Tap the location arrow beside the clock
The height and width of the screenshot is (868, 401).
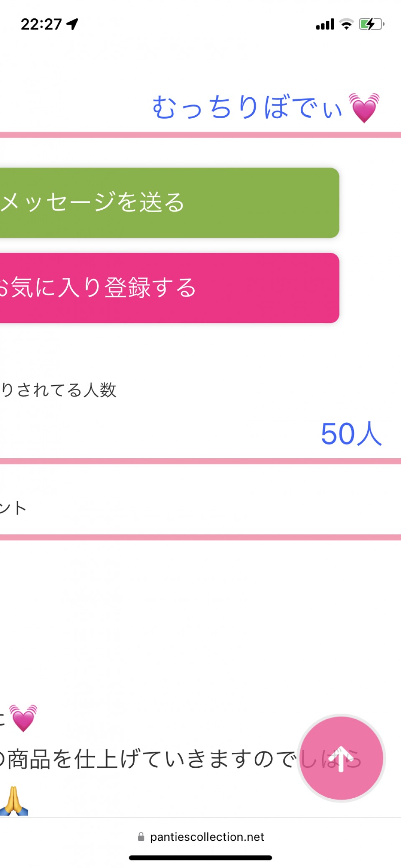coord(73,24)
